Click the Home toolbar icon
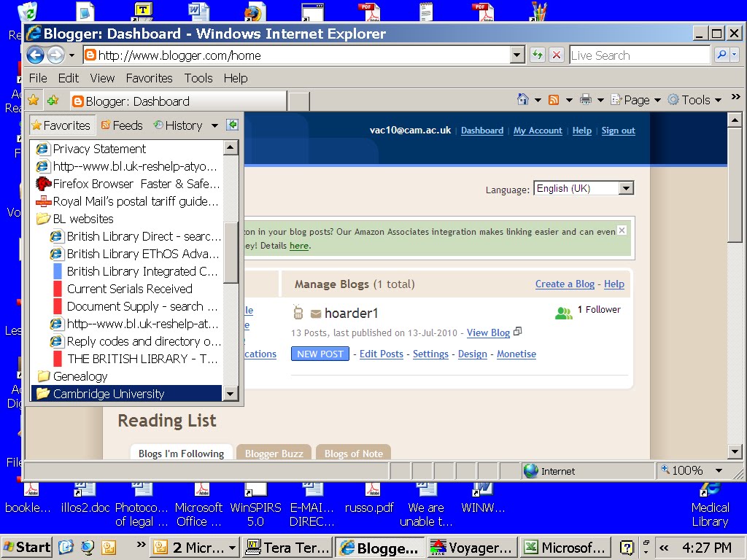Viewport: 747px width, 560px height. point(522,99)
